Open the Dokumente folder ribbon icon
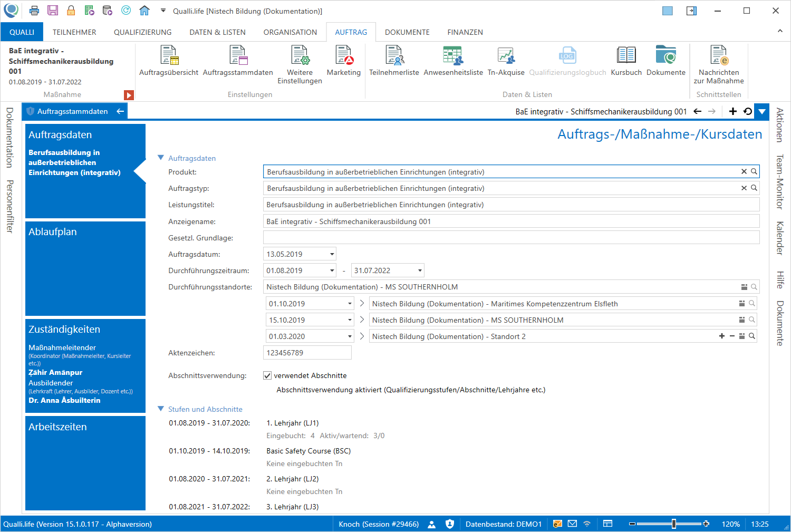This screenshot has height=532, width=791. click(x=666, y=61)
